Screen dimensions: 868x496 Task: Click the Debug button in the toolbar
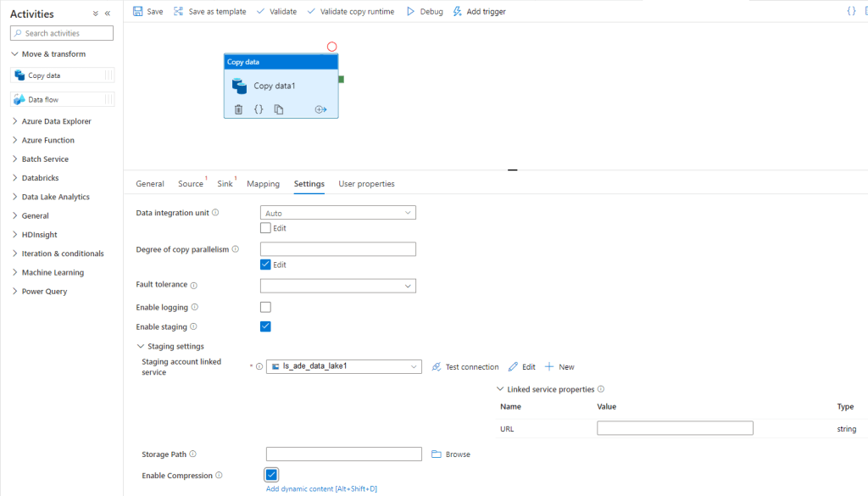point(425,12)
